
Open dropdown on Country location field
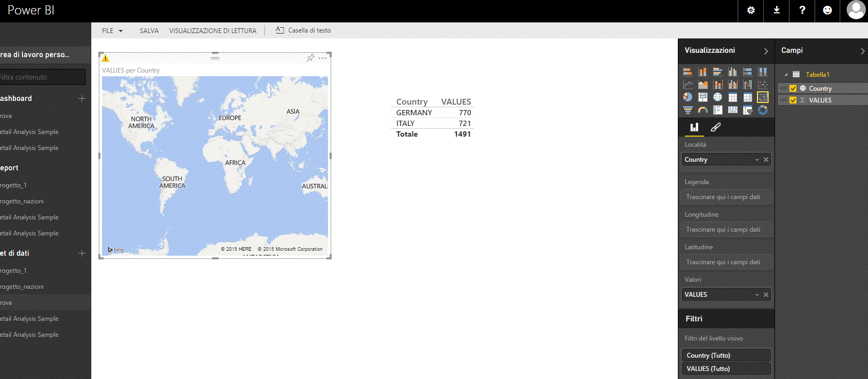[x=757, y=160]
